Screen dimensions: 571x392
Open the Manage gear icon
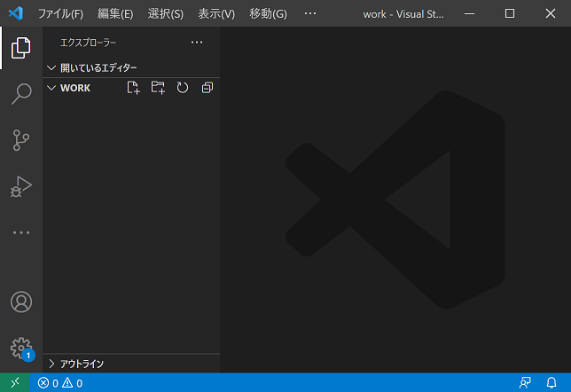[21, 348]
